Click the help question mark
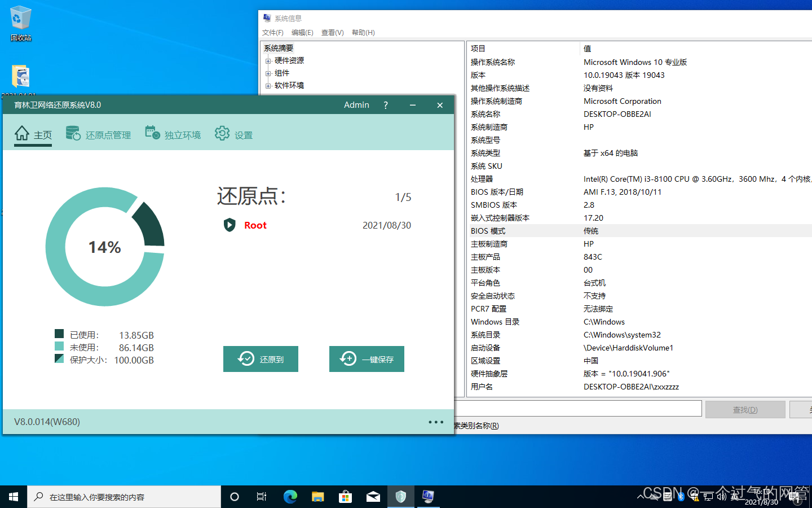 [x=386, y=105]
